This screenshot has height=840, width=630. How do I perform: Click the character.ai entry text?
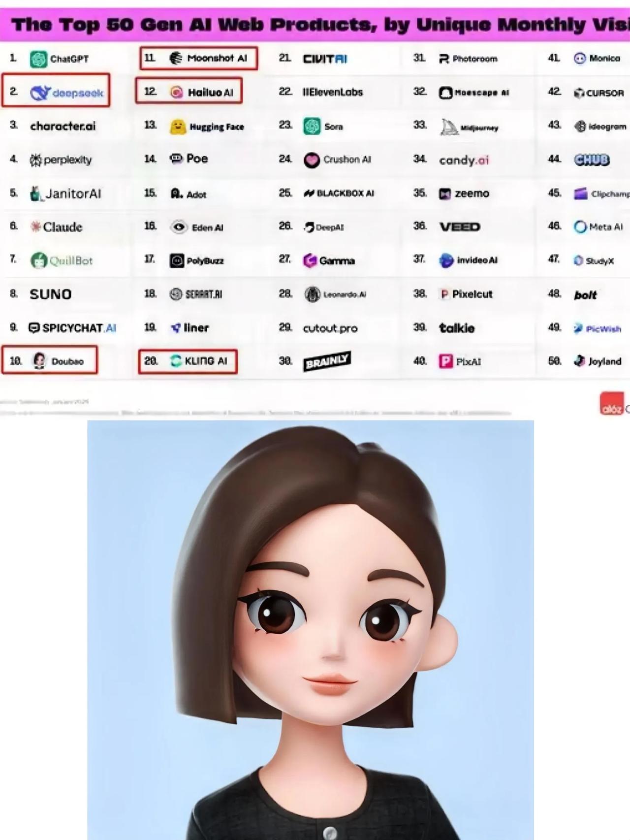(63, 127)
